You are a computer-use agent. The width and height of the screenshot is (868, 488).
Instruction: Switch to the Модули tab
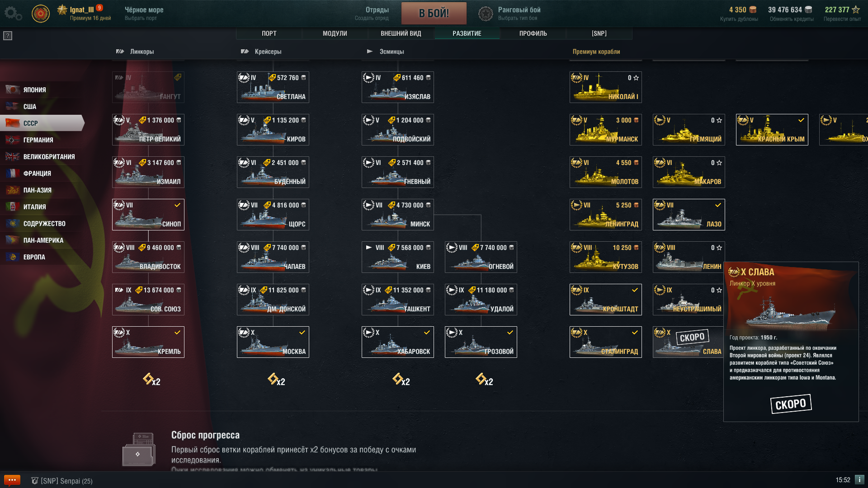[x=335, y=33]
